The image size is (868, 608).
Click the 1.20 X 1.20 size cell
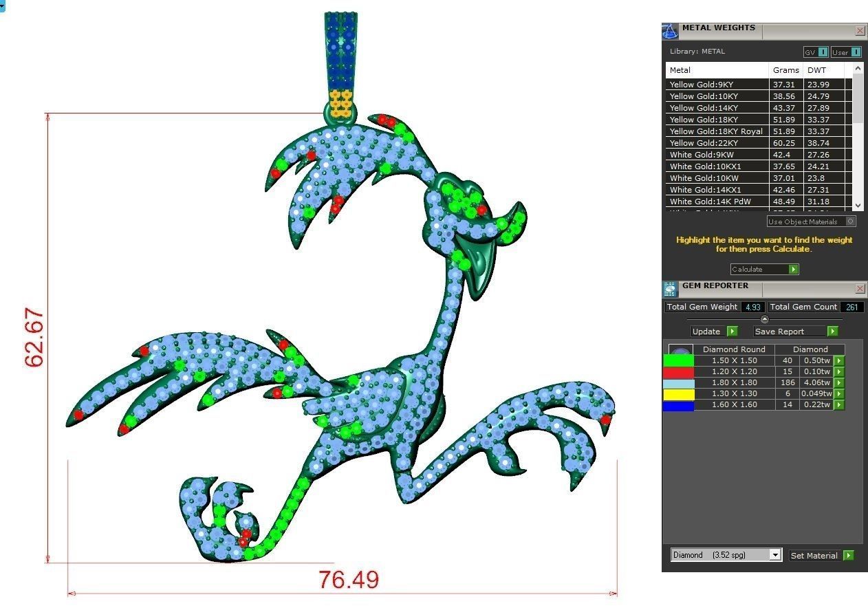(x=734, y=371)
